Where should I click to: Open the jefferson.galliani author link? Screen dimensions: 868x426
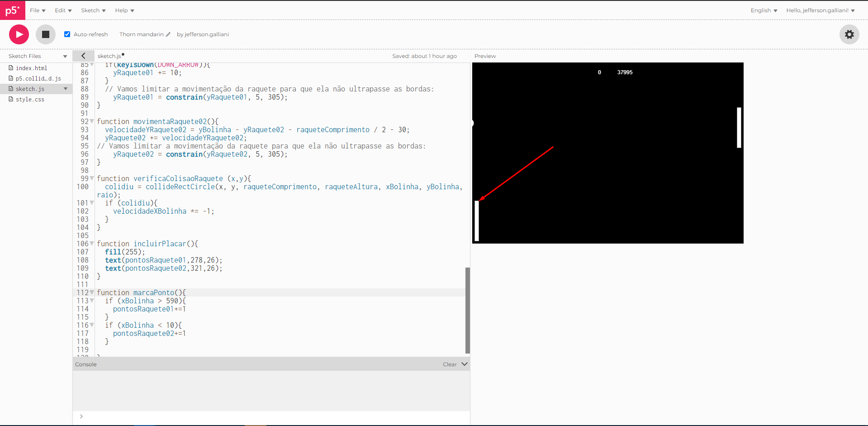[x=207, y=34]
